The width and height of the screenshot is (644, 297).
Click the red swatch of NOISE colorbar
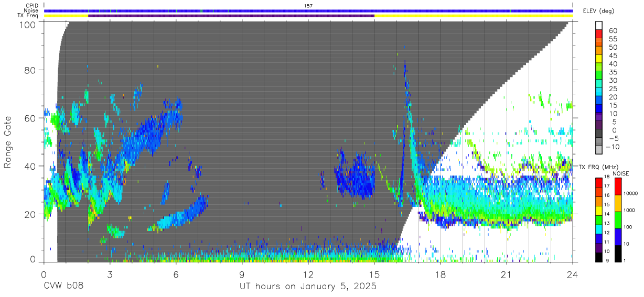(618, 186)
